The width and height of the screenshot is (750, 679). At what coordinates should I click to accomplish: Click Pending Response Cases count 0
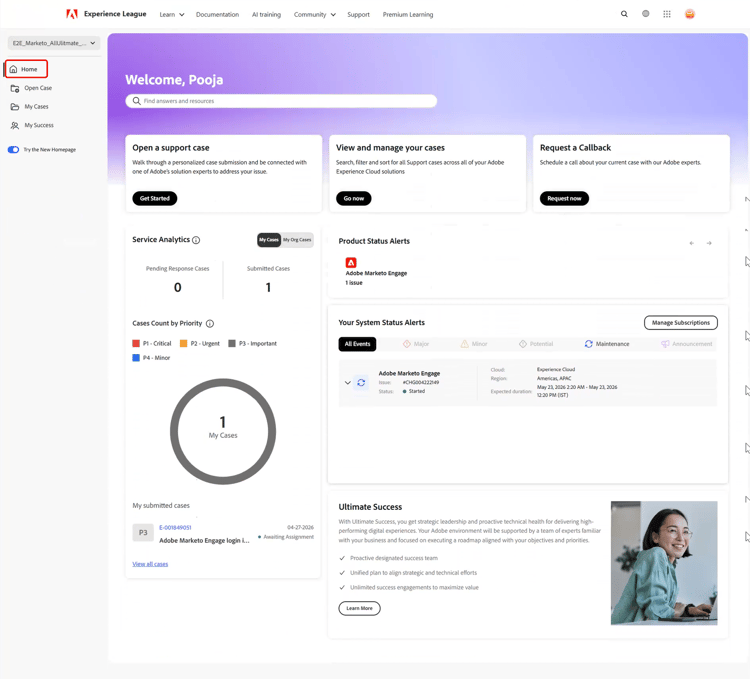click(x=177, y=287)
